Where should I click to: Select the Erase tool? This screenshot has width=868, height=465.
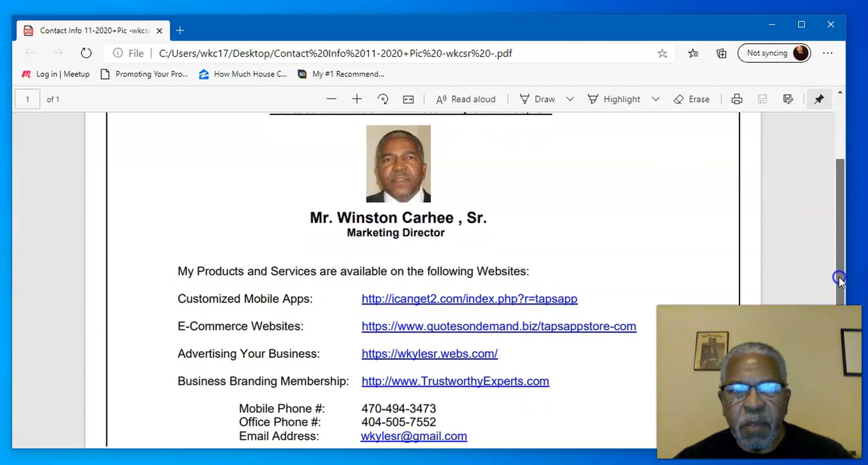click(x=692, y=99)
